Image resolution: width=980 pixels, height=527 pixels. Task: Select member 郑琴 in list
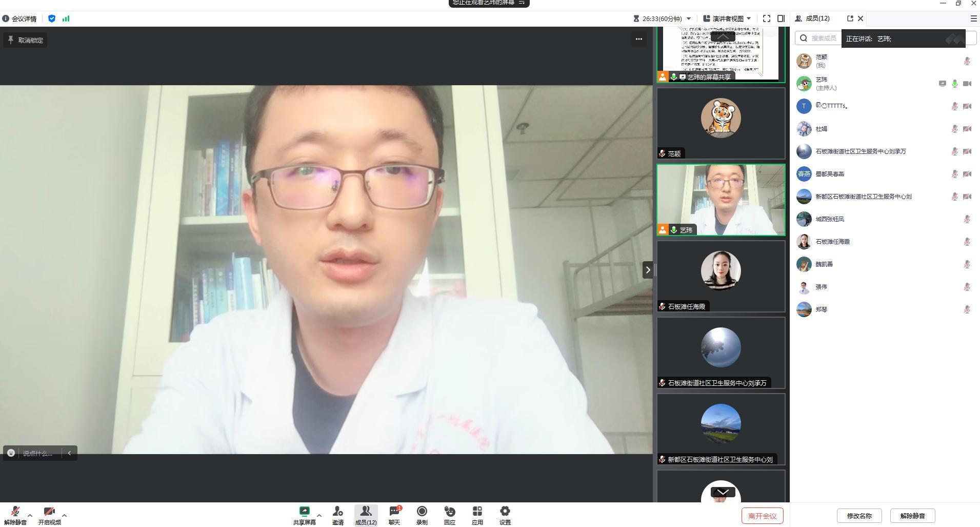pyautogui.click(x=885, y=309)
